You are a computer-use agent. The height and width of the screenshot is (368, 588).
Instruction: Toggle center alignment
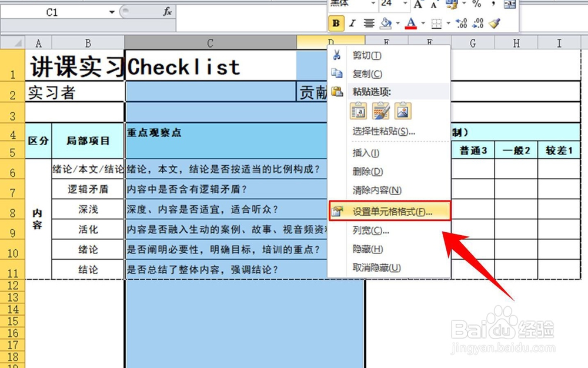(x=369, y=24)
